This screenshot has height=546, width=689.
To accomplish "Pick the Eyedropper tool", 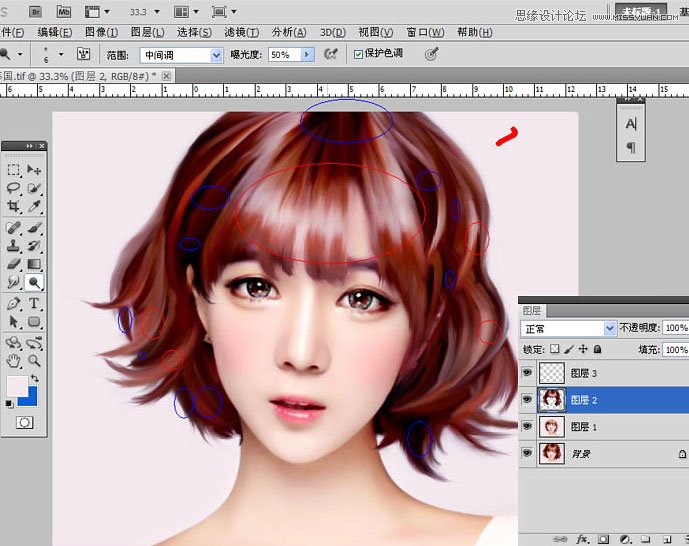I will point(34,206).
